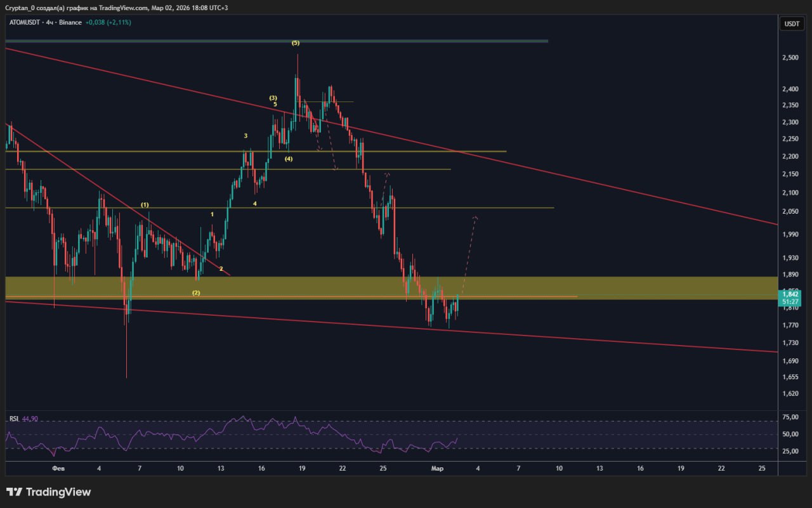The height and width of the screenshot is (508, 812).
Task: Select the (4) wave label
Action: [x=288, y=159]
